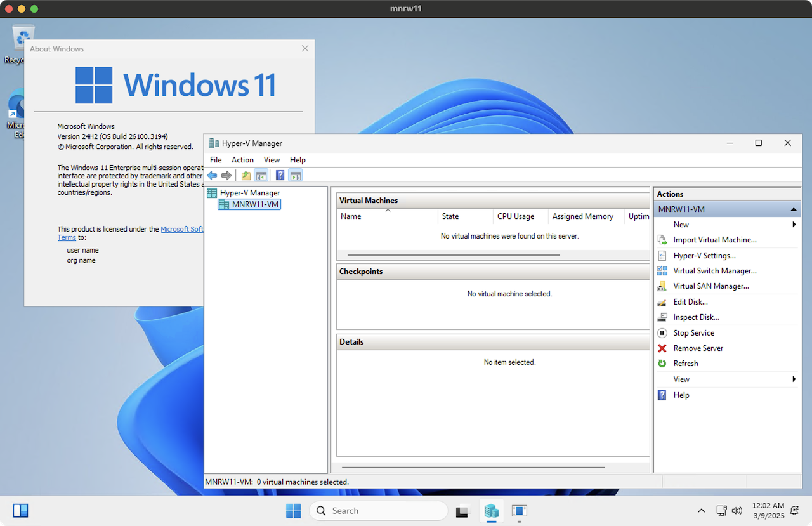Screen dimensions: 812x526
Task: Click the Up one level folder icon
Action: [246, 175]
